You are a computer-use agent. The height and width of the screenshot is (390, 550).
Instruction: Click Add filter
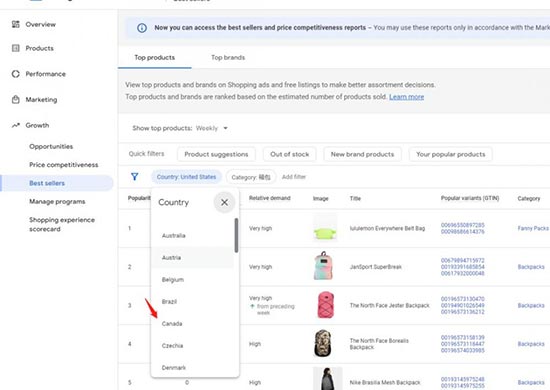click(294, 177)
